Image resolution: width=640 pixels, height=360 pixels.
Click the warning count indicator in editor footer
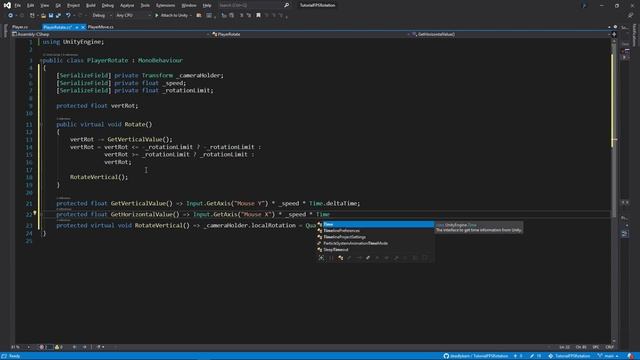click(x=59, y=347)
